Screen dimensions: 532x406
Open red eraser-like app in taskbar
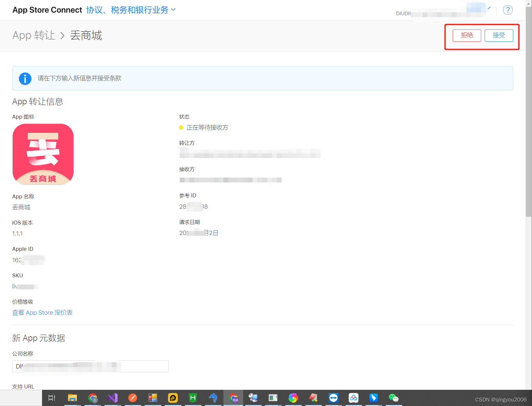point(313,398)
